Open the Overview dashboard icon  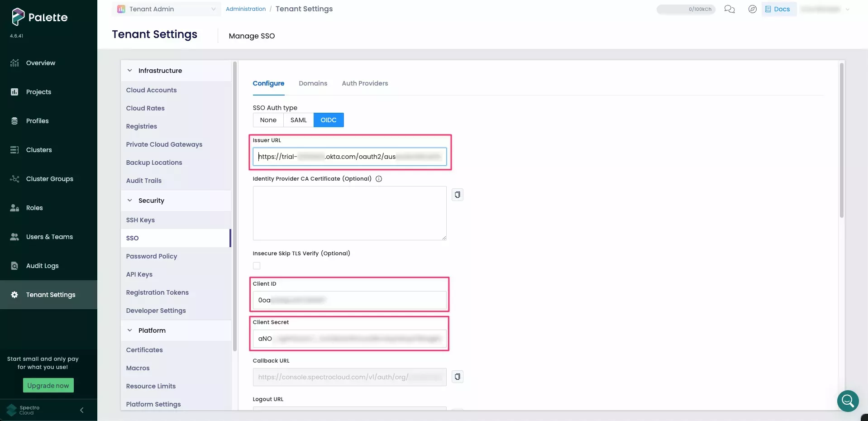click(x=14, y=62)
